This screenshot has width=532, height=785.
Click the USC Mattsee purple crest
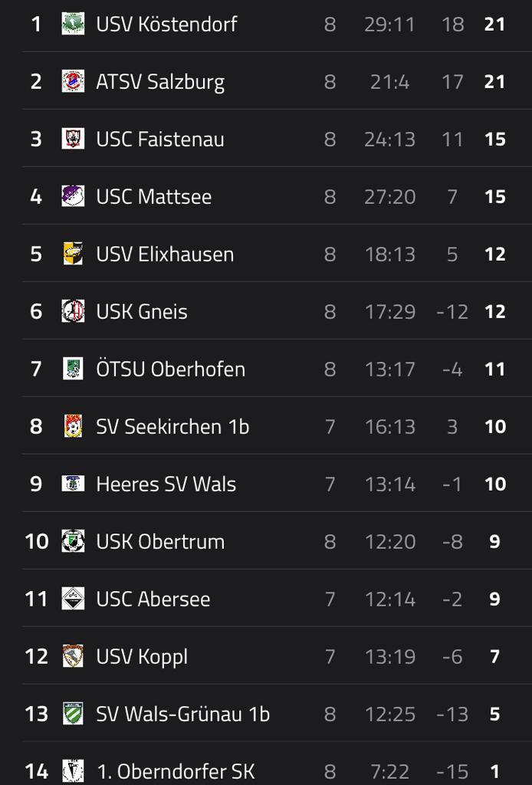[73, 196]
